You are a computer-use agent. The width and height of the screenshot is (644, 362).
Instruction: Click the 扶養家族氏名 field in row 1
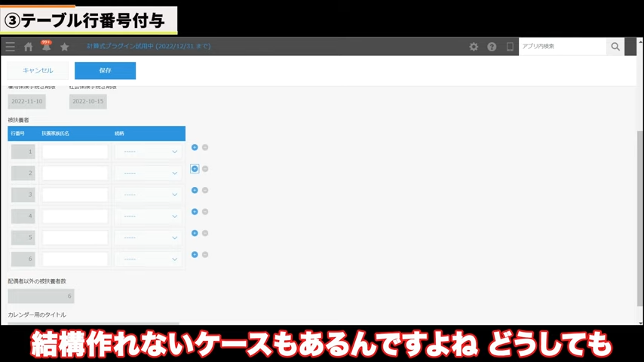(75, 152)
